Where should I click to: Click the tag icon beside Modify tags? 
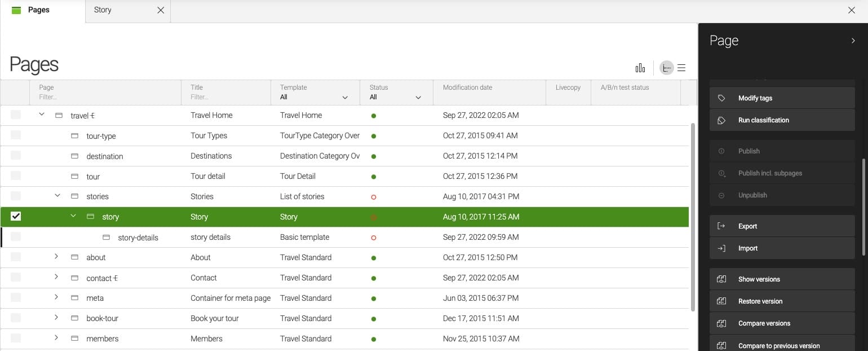[x=721, y=97]
